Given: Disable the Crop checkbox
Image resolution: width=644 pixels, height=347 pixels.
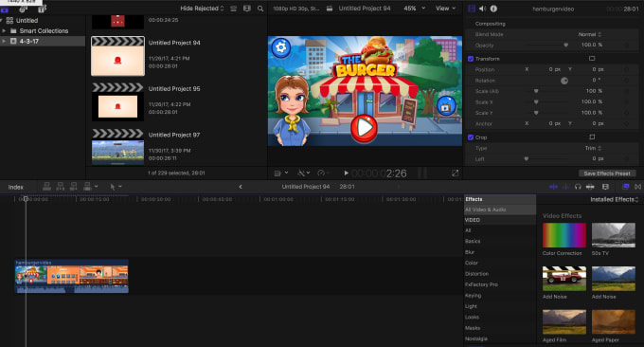Looking at the screenshot, I should tap(471, 137).
